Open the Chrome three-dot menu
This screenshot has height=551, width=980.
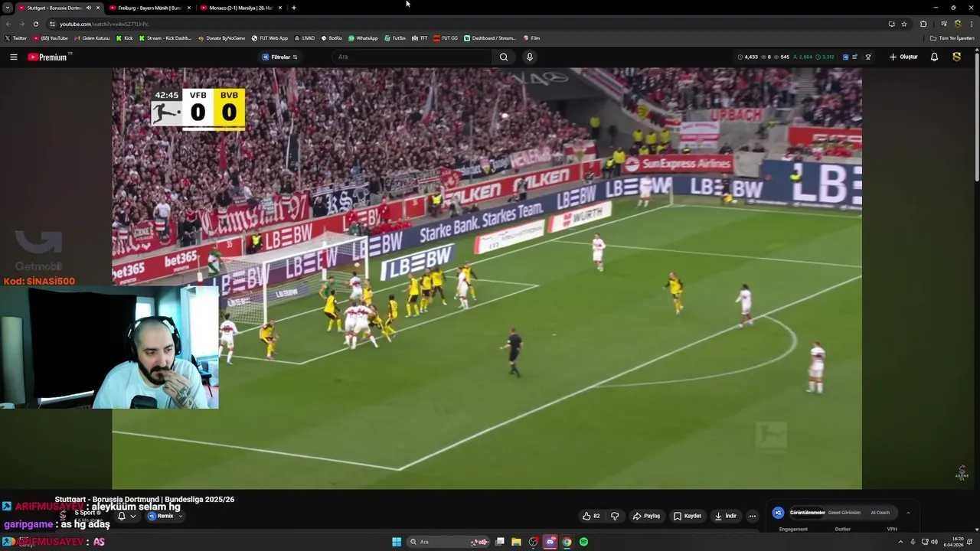click(x=971, y=24)
